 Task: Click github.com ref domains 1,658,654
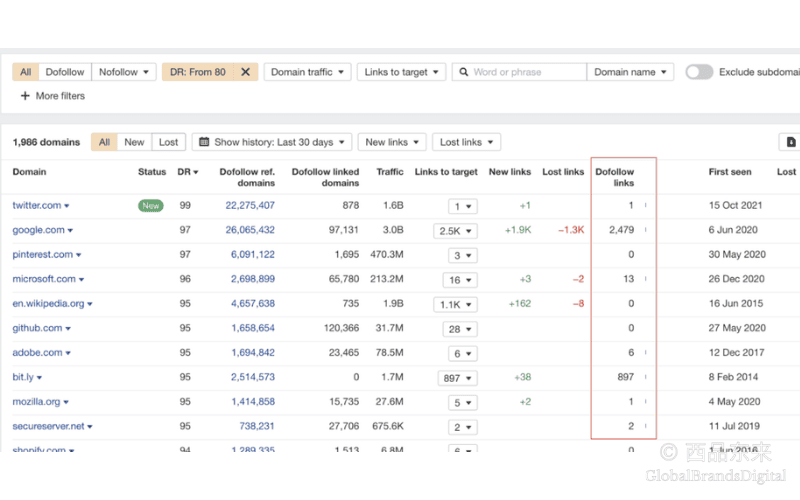pos(253,328)
